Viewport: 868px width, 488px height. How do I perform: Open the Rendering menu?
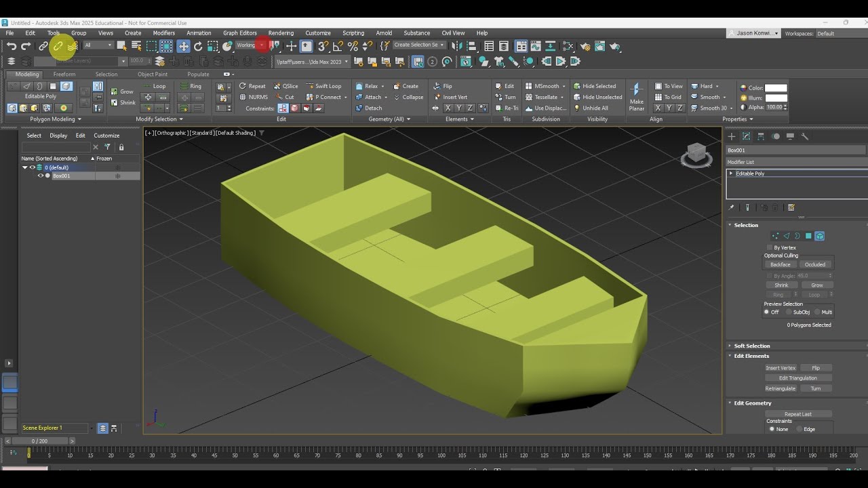[x=281, y=33]
